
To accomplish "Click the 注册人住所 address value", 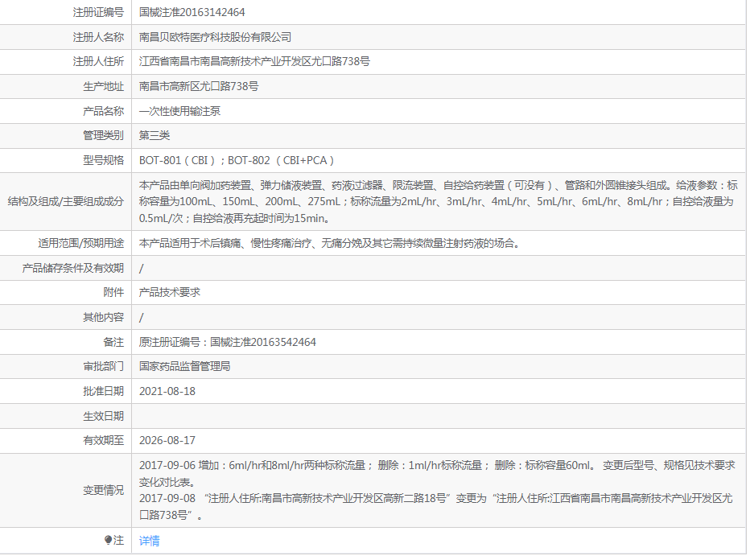I will pyautogui.click(x=254, y=62).
